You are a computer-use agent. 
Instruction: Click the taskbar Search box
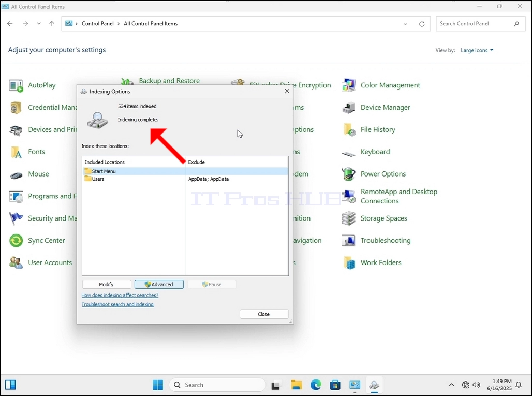point(217,385)
